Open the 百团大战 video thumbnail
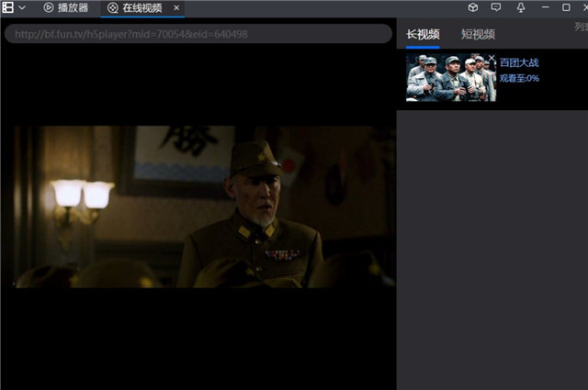588x390 pixels. click(x=451, y=77)
